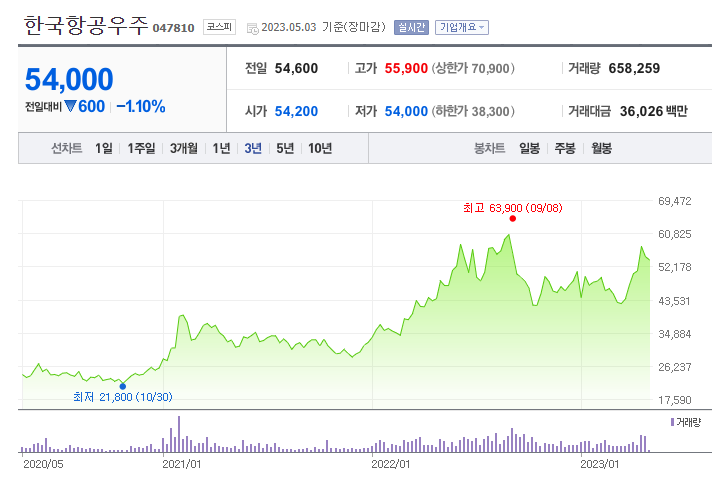Click the 17,590 y-axis label
Image resolution: width=712 pixels, height=484 pixels.
point(675,400)
